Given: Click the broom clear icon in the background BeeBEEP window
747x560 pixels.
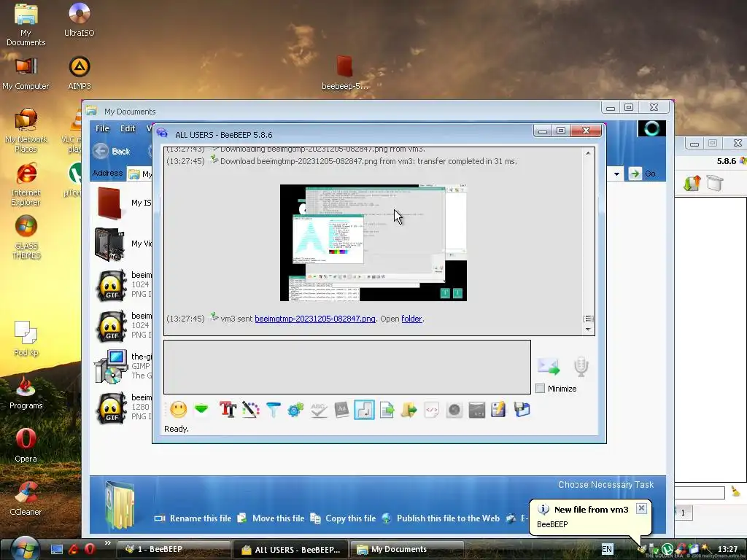Looking at the screenshot, I should click(x=735, y=491).
